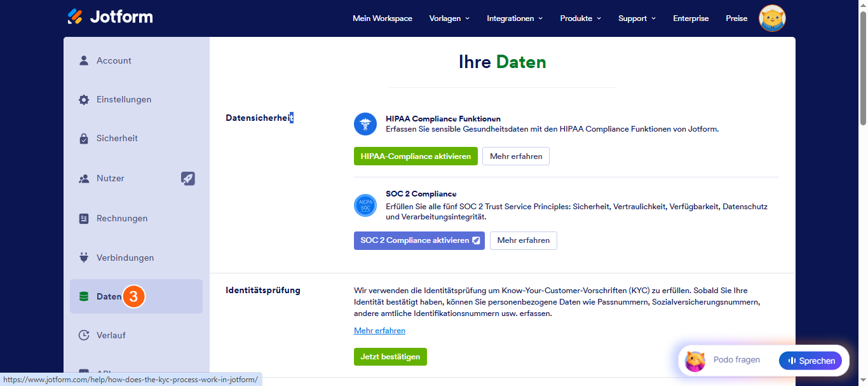
Task: Click the Podo mascot icon
Action: pyautogui.click(x=695, y=361)
